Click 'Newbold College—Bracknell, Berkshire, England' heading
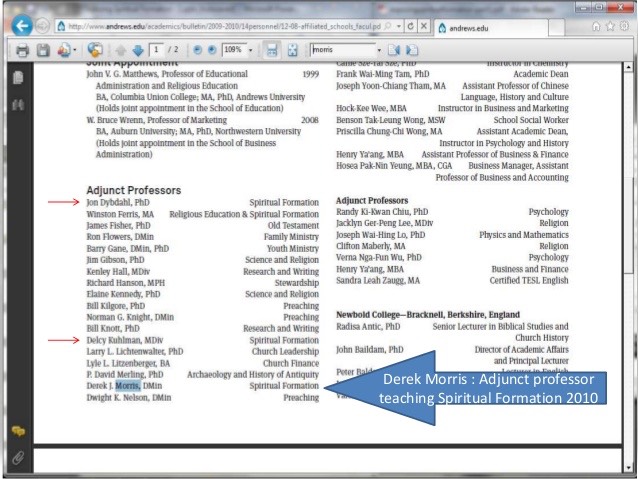Image resolution: width=638 pixels, height=479 pixels. (428, 315)
